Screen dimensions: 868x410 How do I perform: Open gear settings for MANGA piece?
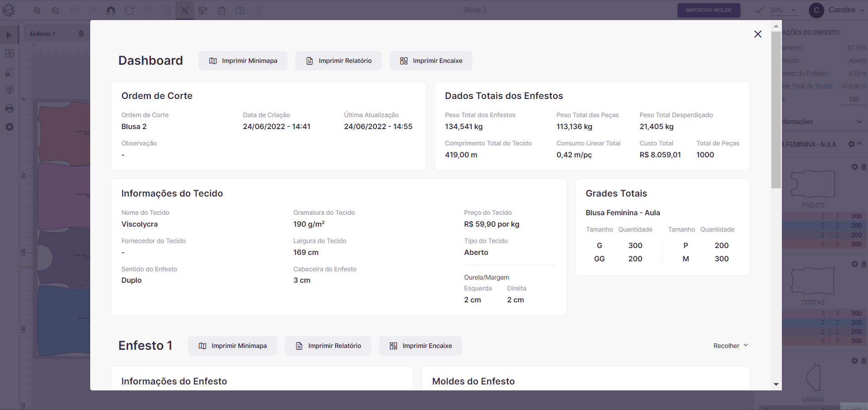855,361
